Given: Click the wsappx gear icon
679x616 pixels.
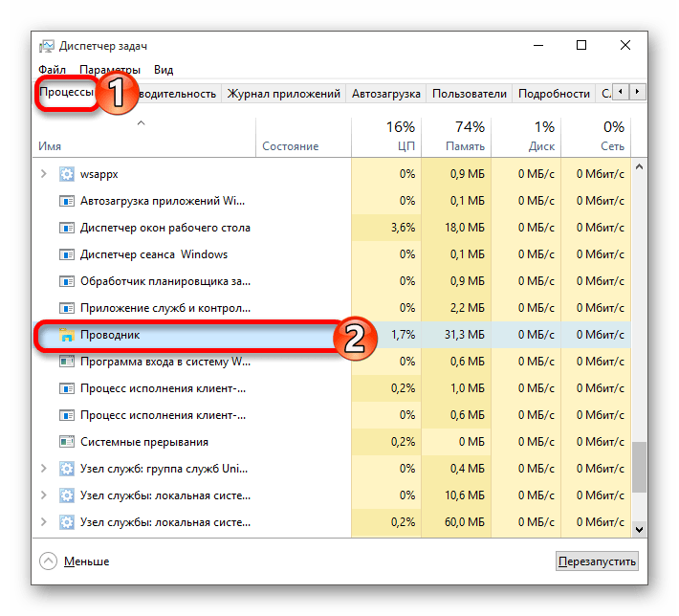Looking at the screenshot, I should [67, 174].
